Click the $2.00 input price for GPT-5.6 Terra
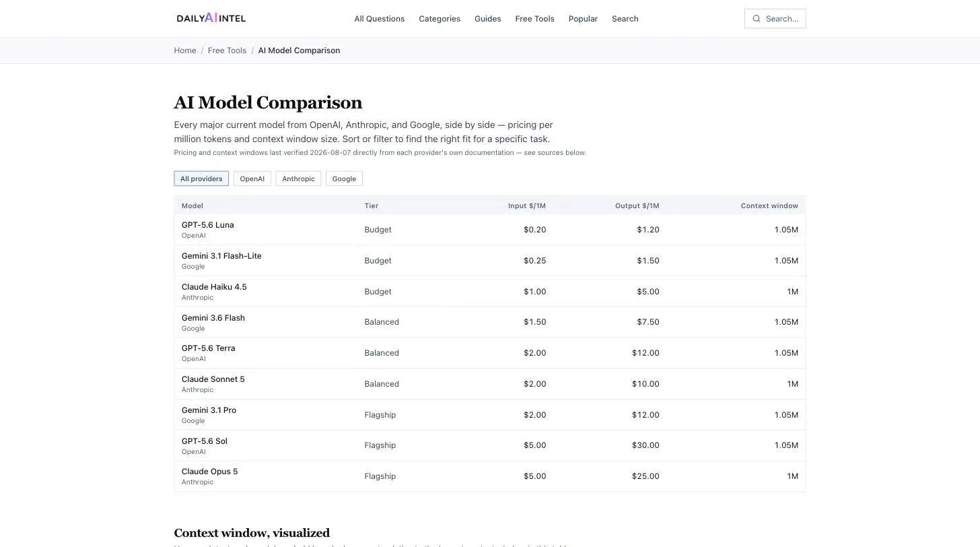This screenshot has height=547, width=980. pos(535,353)
